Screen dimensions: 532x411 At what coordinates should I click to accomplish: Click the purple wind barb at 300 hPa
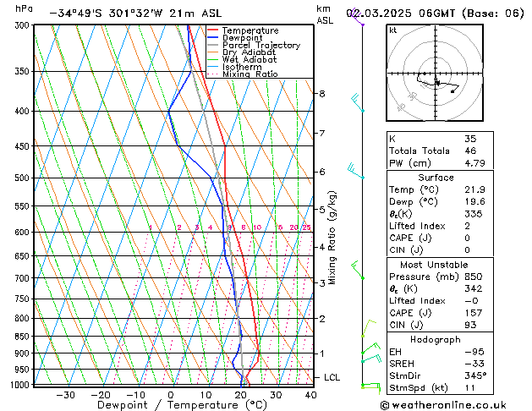357,18
